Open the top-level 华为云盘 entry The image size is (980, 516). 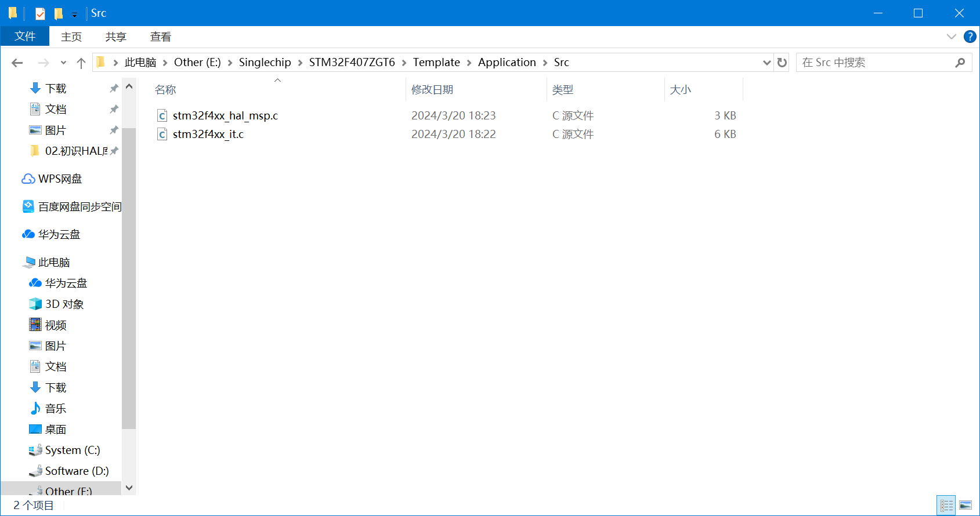coord(59,234)
